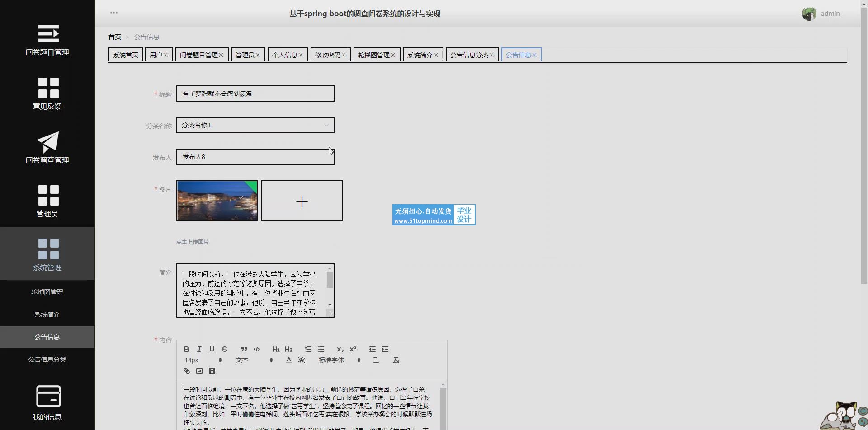Click the insert video icon
This screenshot has height=430, width=868.
point(212,371)
